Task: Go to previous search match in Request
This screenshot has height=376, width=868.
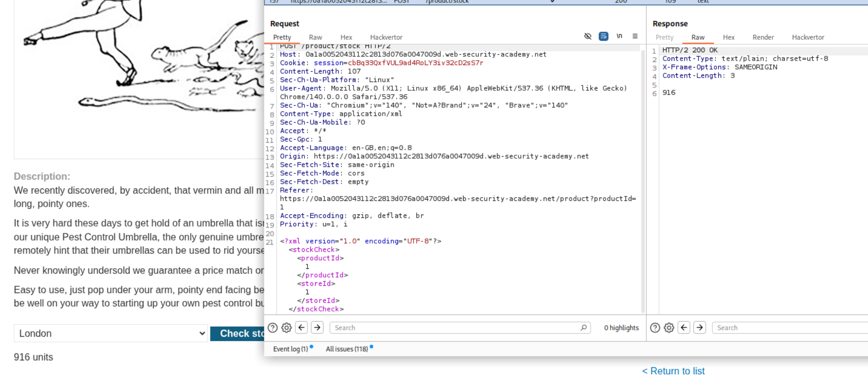Action: (x=302, y=328)
